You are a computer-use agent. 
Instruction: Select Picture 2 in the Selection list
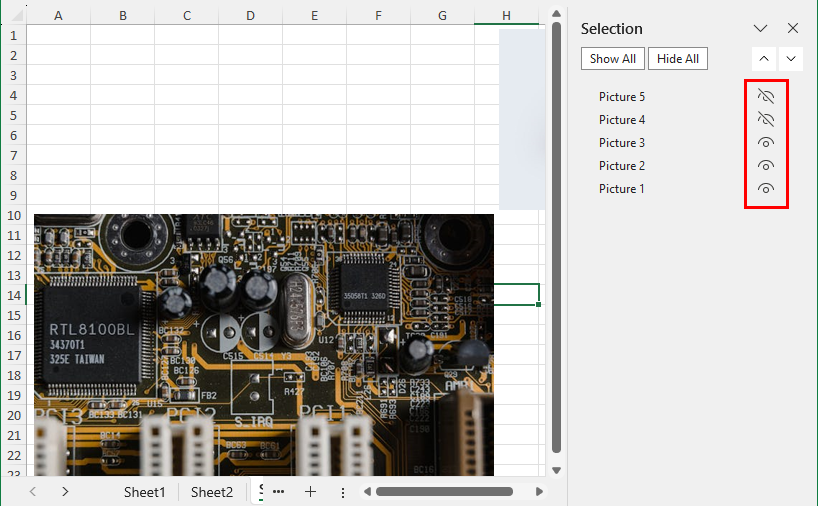coord(622,165)
